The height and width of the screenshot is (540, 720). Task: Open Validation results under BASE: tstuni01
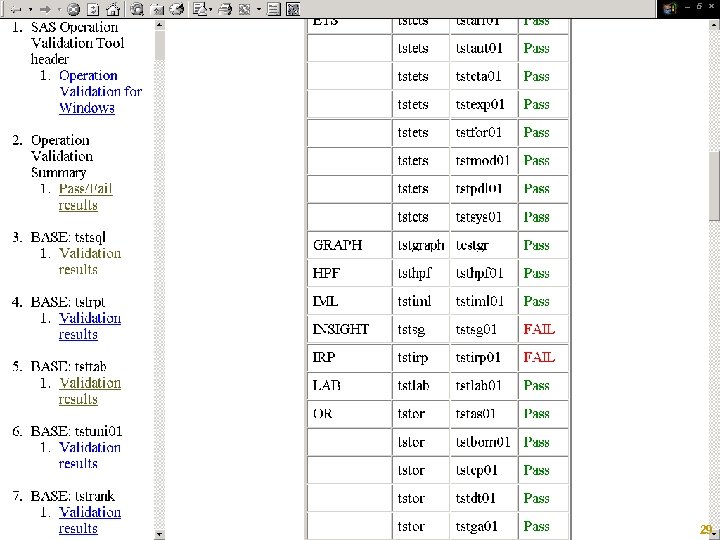pyautogui.click(x=90, y=456)
